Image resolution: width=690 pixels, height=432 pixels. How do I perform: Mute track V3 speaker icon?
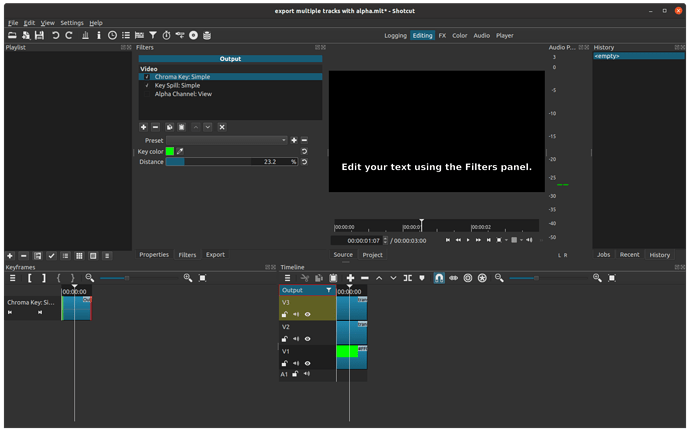point(296,315)
